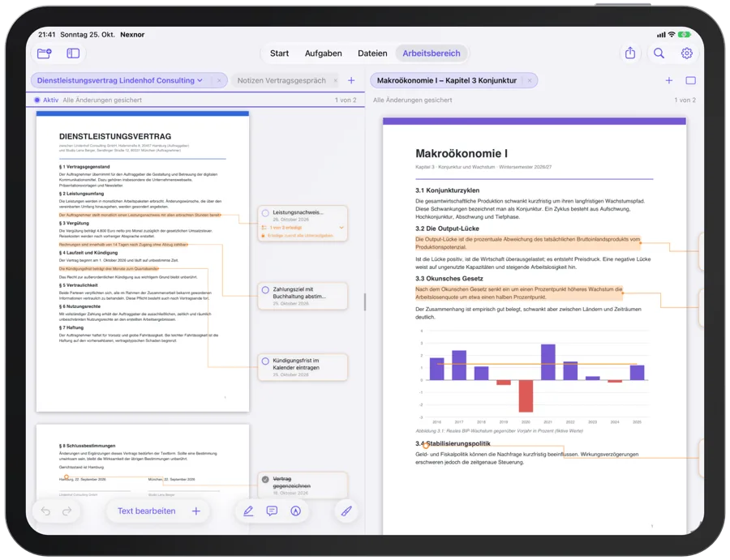Image resolution: width=730 pixels, height=560 pixels.
Task: Click the highlighted Okunsches Gesetz sentence
Action: pos(518,293)
